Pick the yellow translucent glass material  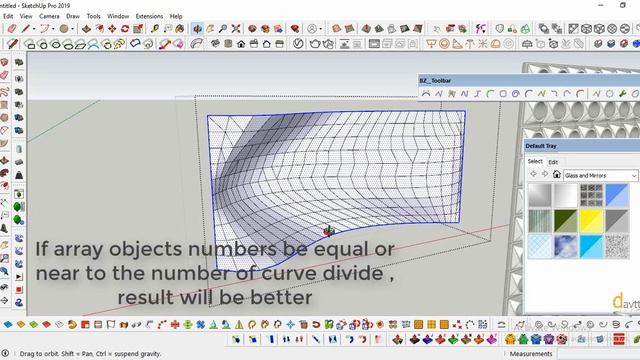(x=591, y=221)
